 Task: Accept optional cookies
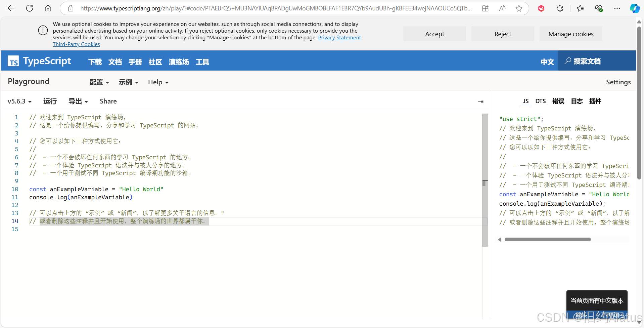click(x=434, y=34)
